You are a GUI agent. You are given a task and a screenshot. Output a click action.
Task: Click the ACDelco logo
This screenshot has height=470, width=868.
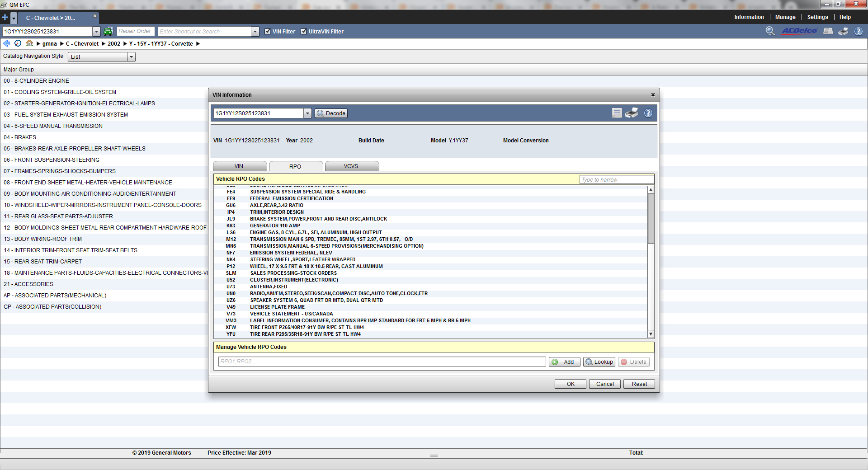tap(799, 31)
